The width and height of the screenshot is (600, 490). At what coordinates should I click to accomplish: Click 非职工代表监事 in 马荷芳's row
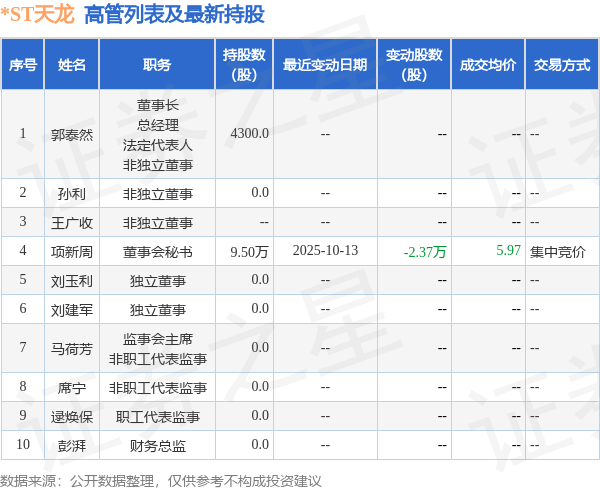158,359
